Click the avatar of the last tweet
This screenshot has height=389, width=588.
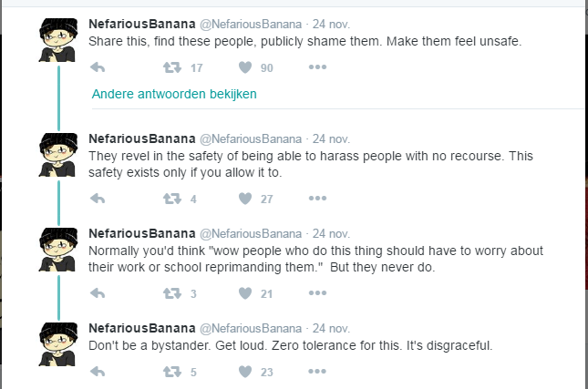point(58,344)
